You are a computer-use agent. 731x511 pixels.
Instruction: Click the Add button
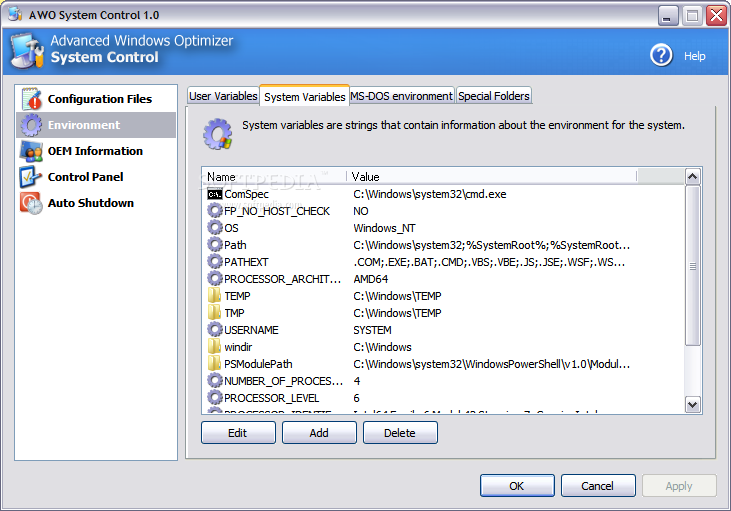tap(319, 433)
